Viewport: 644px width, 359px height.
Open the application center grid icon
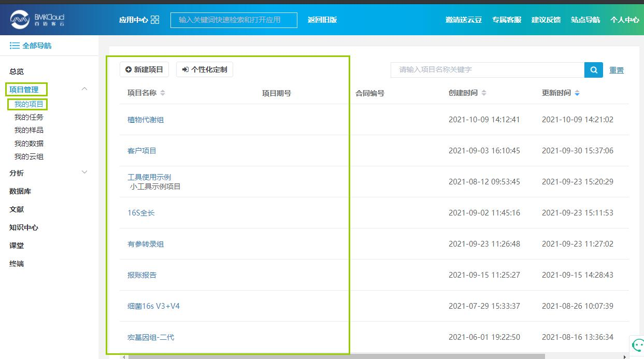[155, 20]
